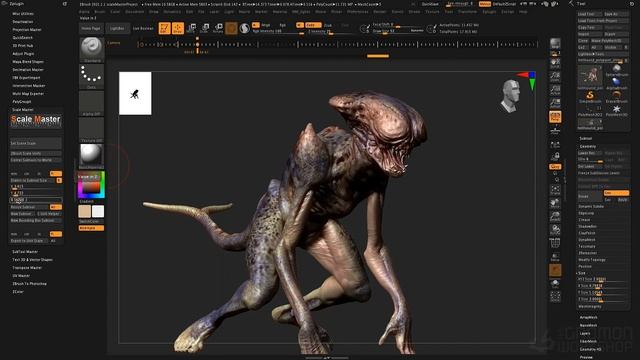The width and height of the screenshot is (640, 360).
Task: Click the Frame icon in right shelf
Action: (555, 189)
